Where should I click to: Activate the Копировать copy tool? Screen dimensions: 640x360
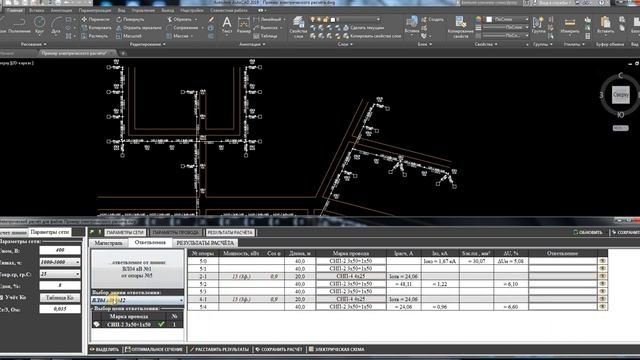[96, 28]
